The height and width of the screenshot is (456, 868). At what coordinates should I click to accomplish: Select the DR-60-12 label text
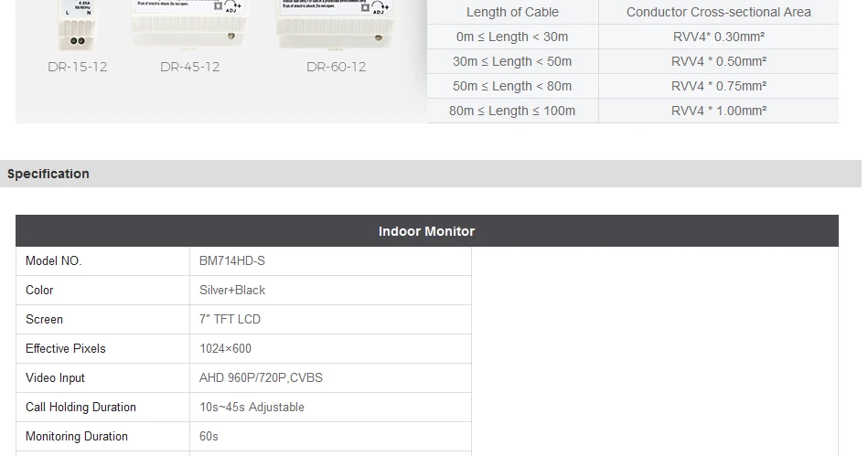[x=336, y=67]
